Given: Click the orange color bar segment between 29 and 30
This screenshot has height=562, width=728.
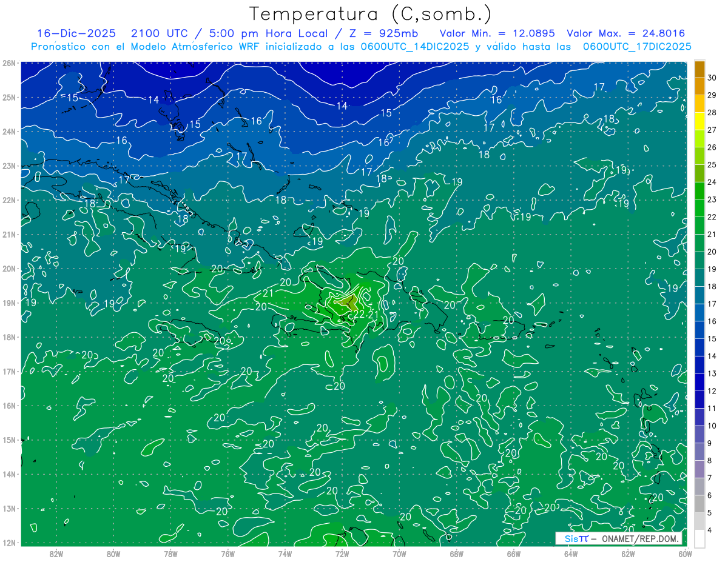Looking at the screenshot, I should pos(699,86).
